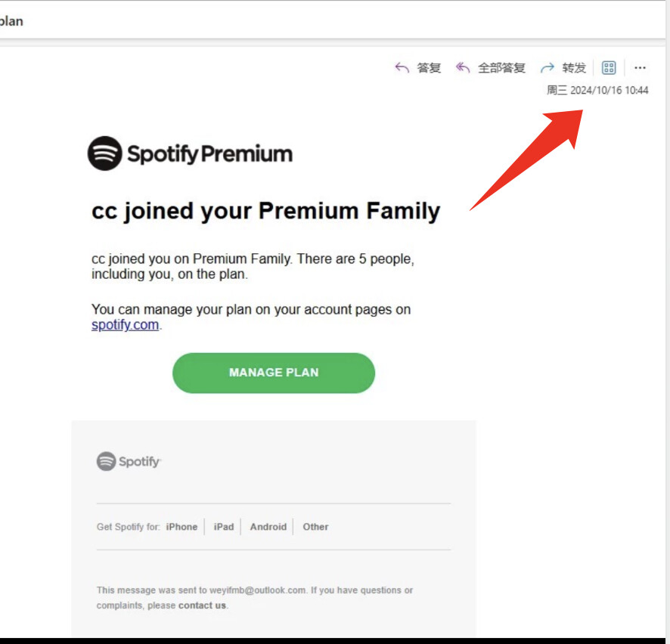Open the more actions ellipsis menu
The image size is (670, 644).
[x=640, y=68]
